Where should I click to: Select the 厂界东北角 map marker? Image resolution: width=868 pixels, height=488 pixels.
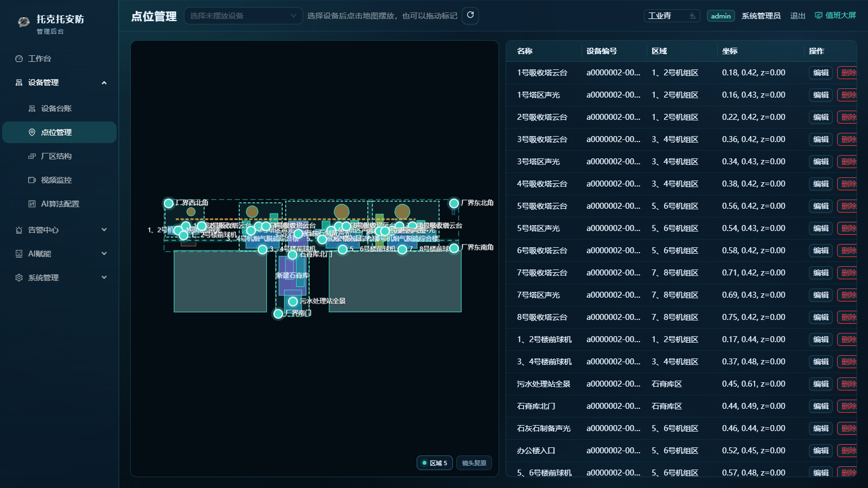coord(454,203)
